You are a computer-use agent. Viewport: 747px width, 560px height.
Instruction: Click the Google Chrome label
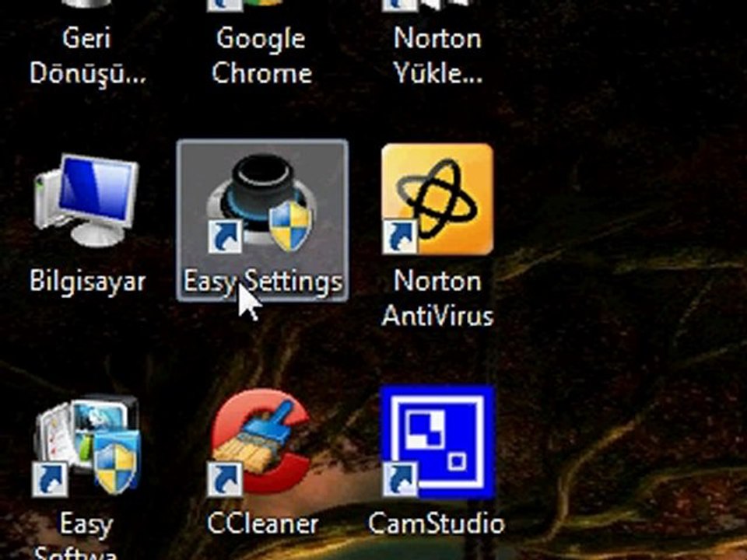[x=261, y=55]
